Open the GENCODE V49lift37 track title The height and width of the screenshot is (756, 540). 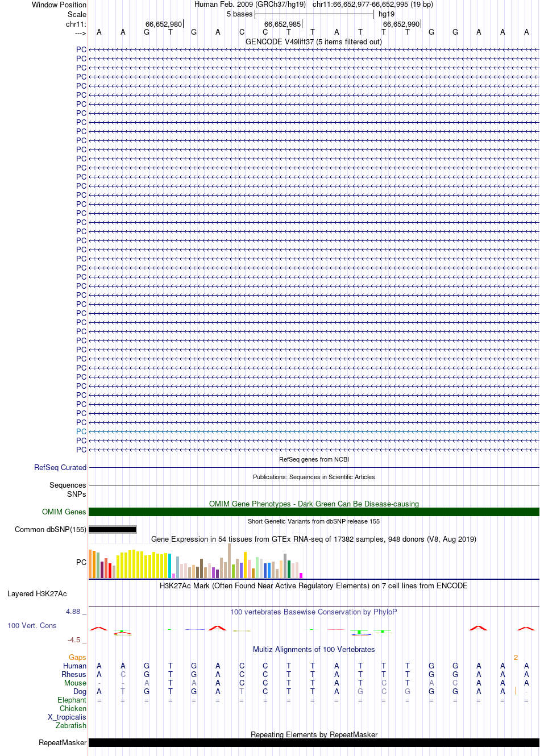(x=314, y=41)
